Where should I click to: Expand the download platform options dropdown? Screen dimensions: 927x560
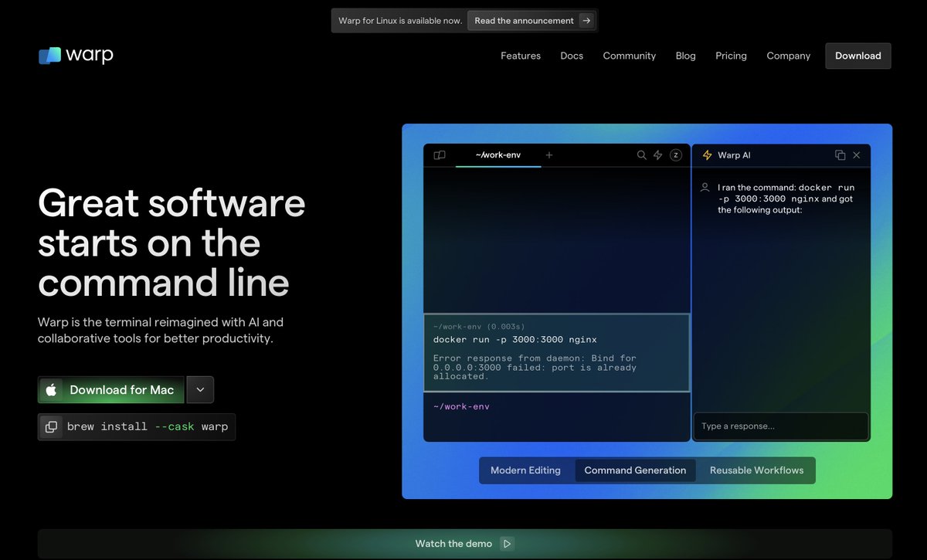200,390
